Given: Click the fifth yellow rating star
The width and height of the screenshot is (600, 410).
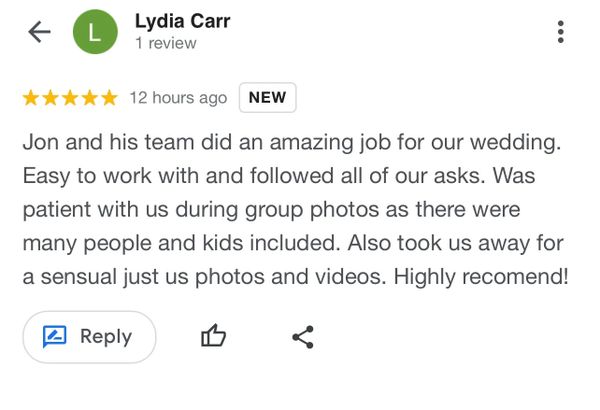Looking at the screenshot, I should tap(108, 98).
